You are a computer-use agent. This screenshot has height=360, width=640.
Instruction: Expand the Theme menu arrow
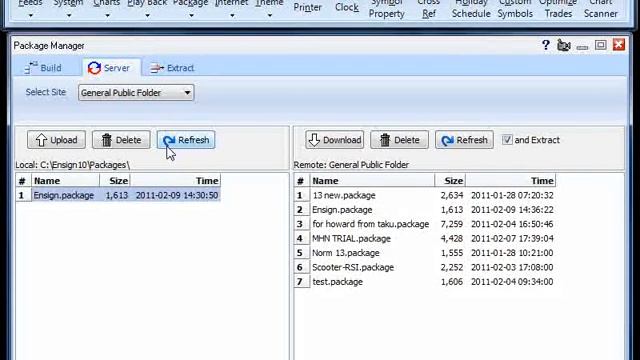tap(270, 16)
